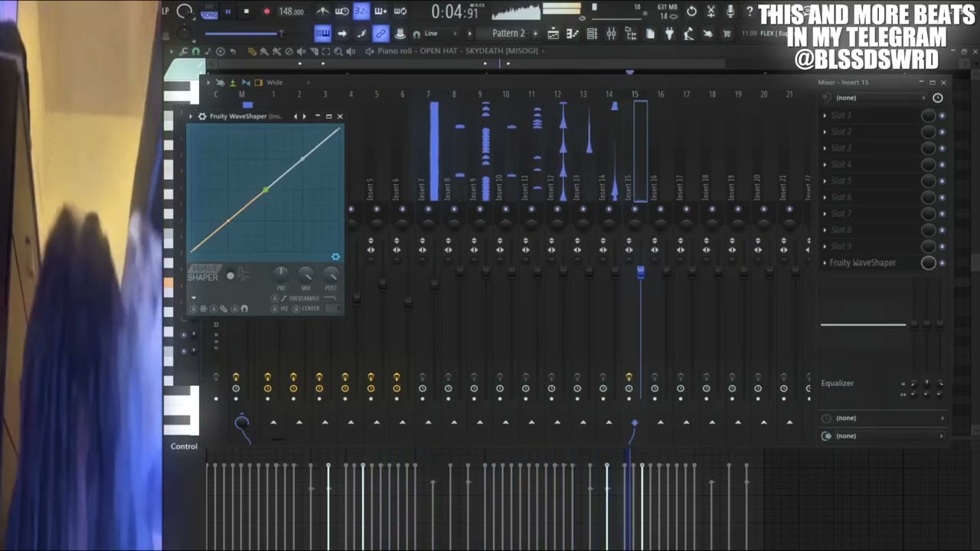The width and height of the screenshot is (980, 551).
Task: Open the Mixer faders icon in toolbar
Action: pos(611,34)
